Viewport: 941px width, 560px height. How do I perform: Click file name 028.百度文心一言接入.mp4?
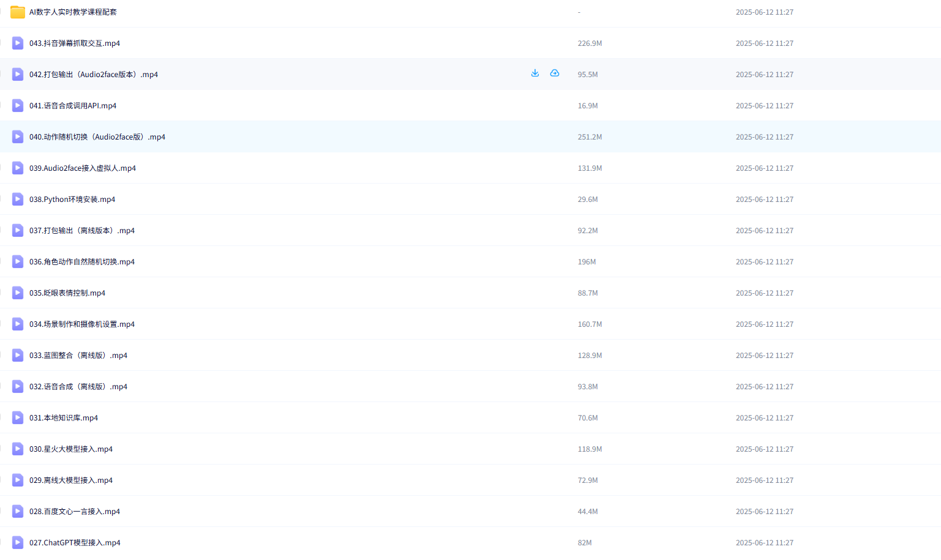(x=75, y=512)
